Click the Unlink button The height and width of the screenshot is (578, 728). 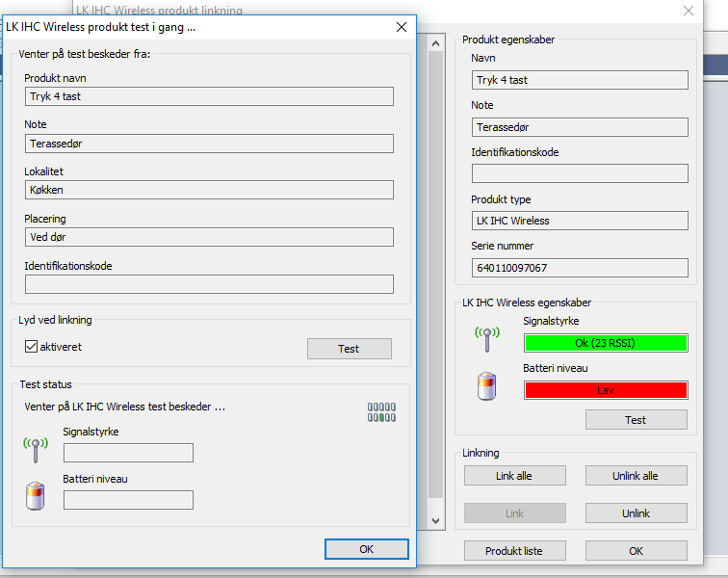coord(637,512)
